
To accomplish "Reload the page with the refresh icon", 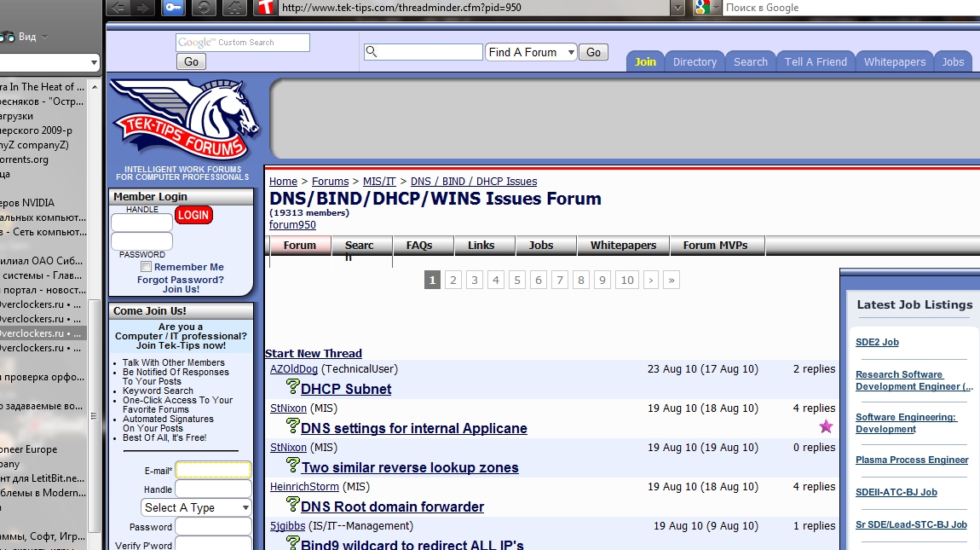I will tap(203, 8).
